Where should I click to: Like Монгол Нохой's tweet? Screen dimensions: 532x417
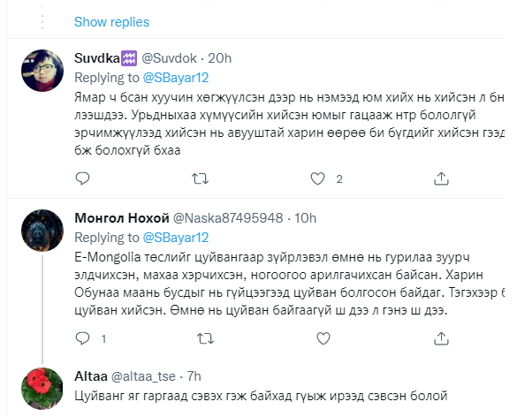click(x=318, y=338)
